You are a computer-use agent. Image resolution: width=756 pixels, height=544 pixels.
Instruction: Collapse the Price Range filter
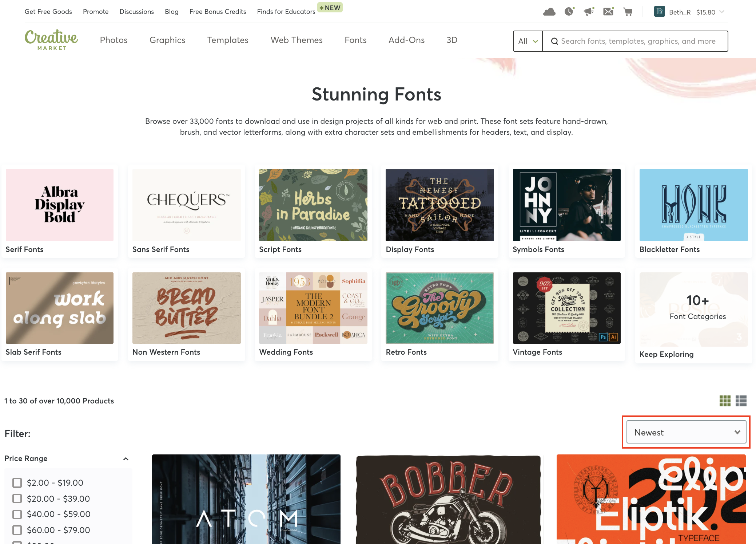(126, 459)
